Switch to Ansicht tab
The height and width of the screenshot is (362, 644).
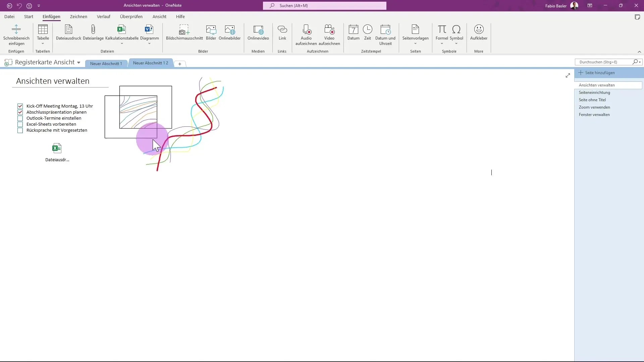click(x=159, y=16)
